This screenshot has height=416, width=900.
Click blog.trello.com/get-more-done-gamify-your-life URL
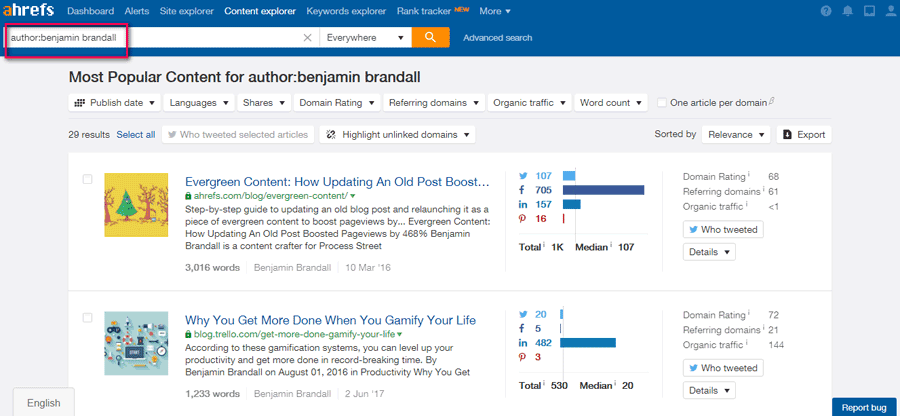coord(294,335)
